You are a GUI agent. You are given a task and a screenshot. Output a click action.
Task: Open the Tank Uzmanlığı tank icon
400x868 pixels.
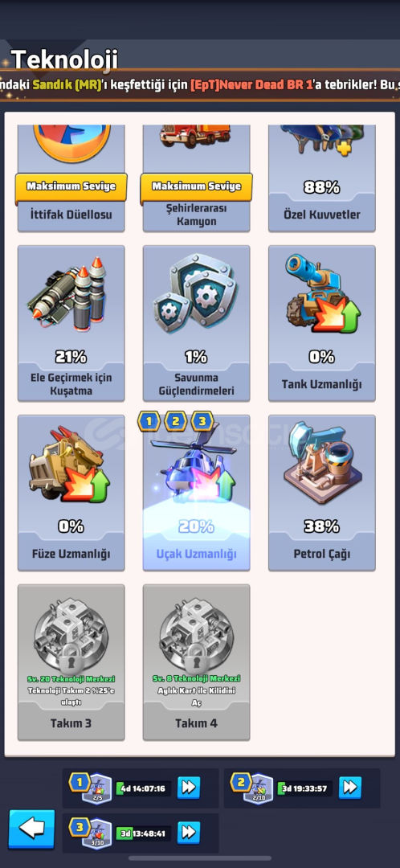coord(322,294)
